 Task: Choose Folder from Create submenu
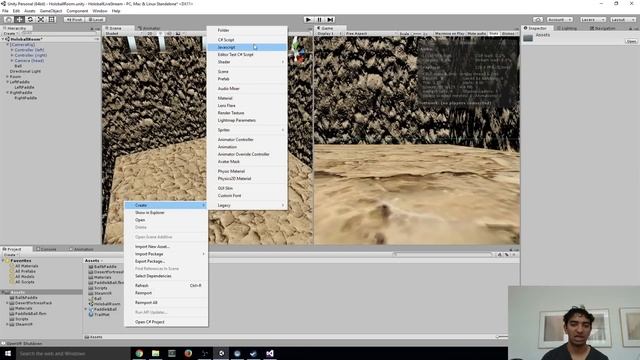tap(247, 30)
